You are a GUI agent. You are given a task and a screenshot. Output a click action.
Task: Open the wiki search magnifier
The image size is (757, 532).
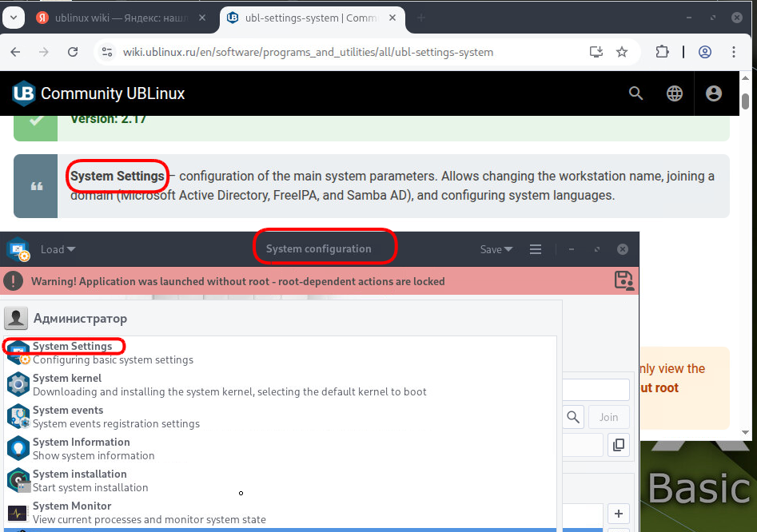(x=635, y=93)
